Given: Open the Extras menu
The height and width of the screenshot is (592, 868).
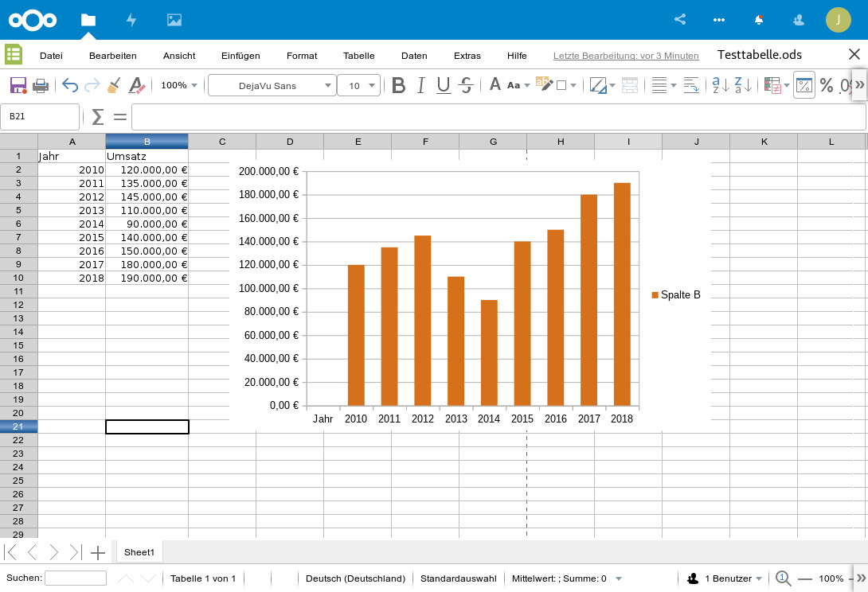Looking at the screenshot, I should point(467,56).
